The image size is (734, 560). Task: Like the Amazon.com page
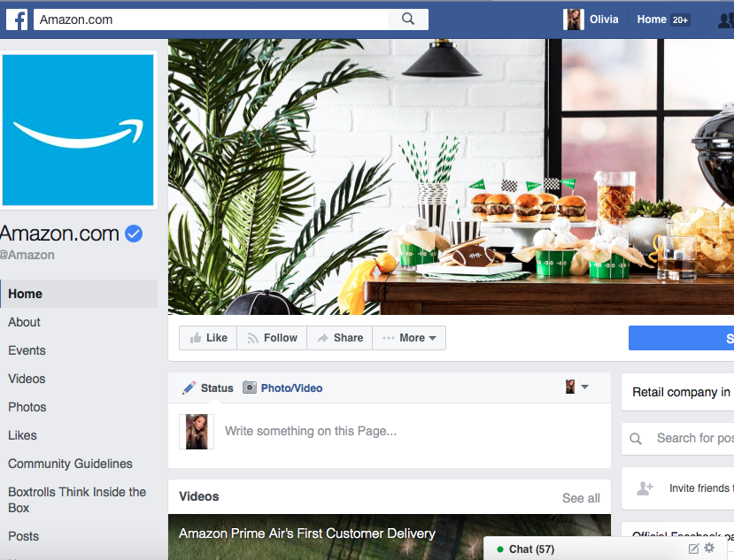(208, 338)
